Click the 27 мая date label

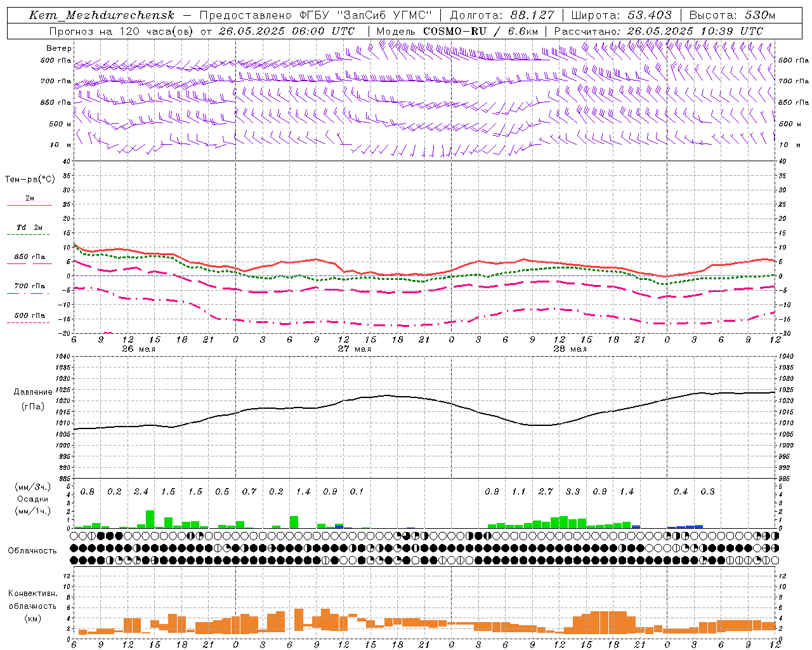(354, 349)
